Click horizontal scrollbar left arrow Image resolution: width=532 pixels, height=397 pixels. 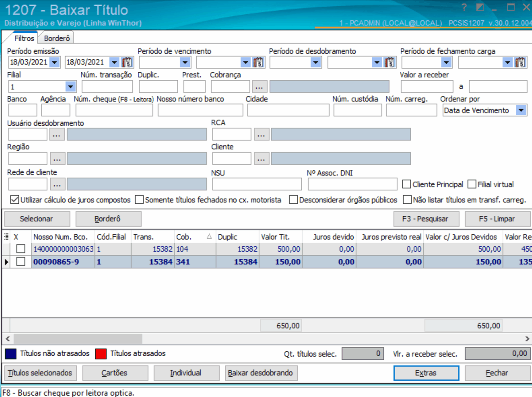click(8, 338)
